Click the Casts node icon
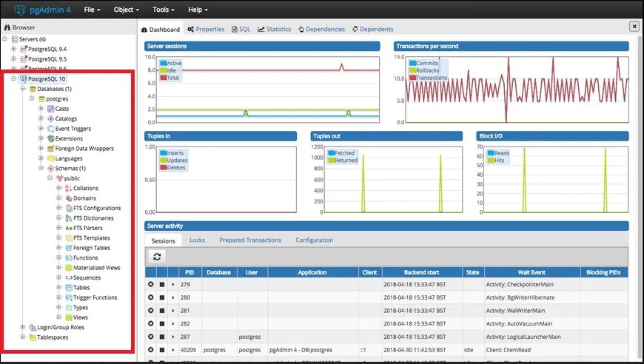 (50, 109)
